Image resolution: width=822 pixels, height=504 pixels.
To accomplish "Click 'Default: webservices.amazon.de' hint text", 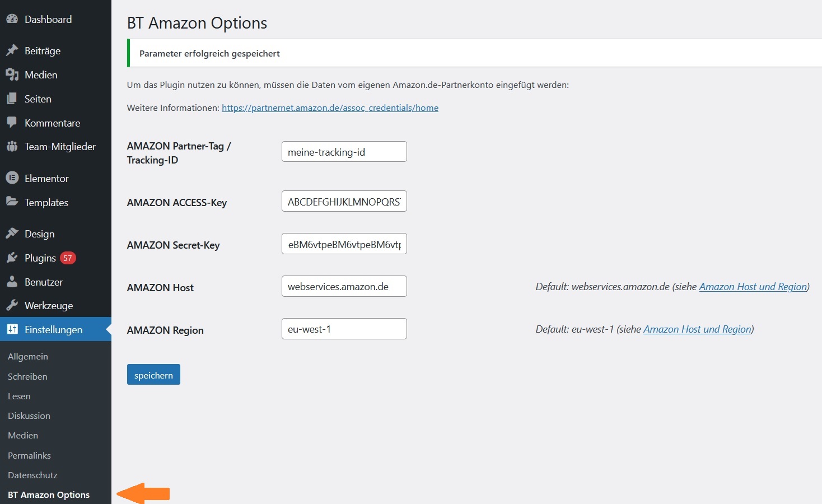I will [x=603, y=286].
